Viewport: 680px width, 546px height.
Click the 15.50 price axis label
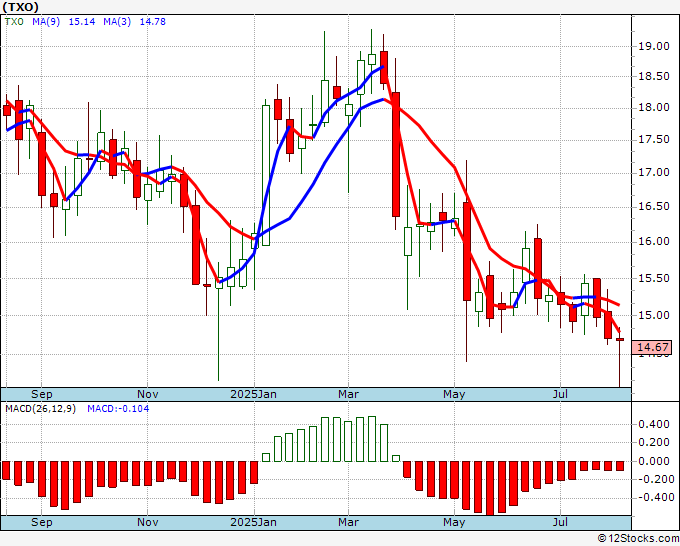(654, 278)
